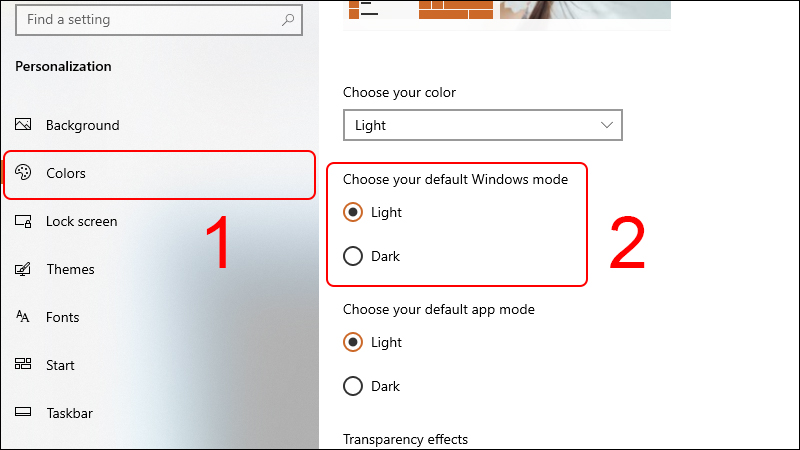
Task: Click the Background picture icon
Action: pyautogui.click(x=23, y=124)
